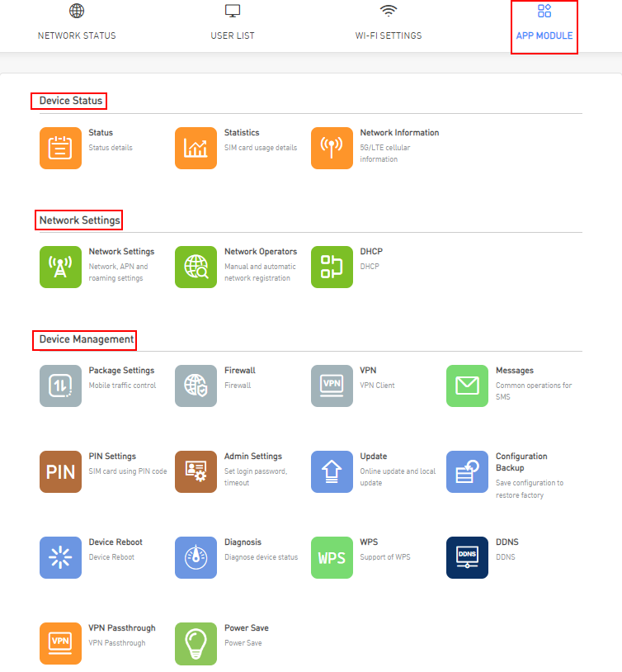622x672 pixels.
Task: Go to the User List tab
Action: (233, 25)
